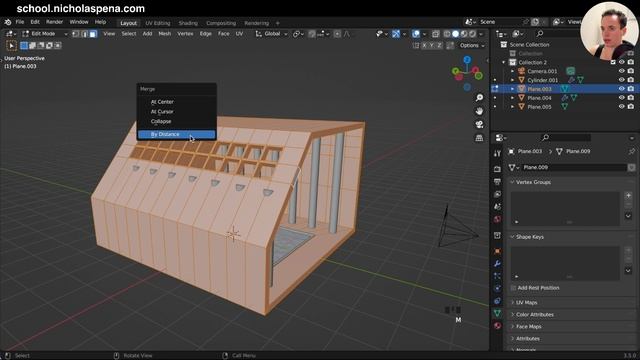Open the Object Constraints tab icon
The width and height of the screenshot is (640, 360).
click(x=497, y=301)
